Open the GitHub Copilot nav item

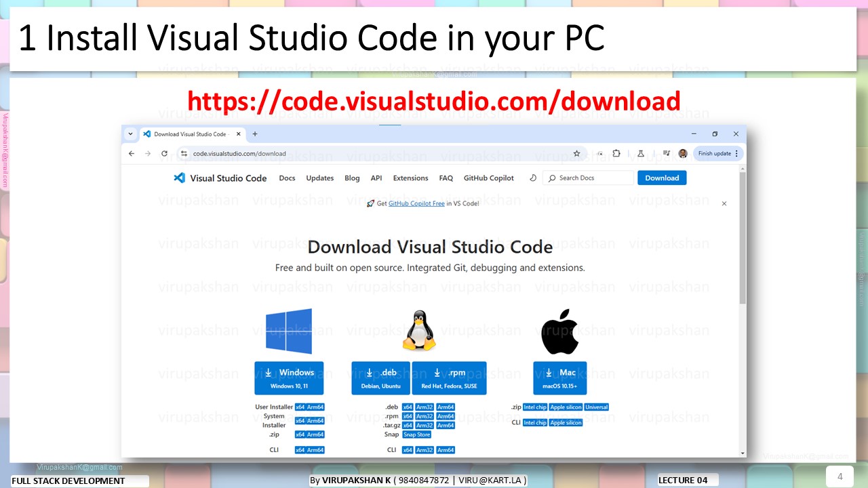[x=489, y=178]
